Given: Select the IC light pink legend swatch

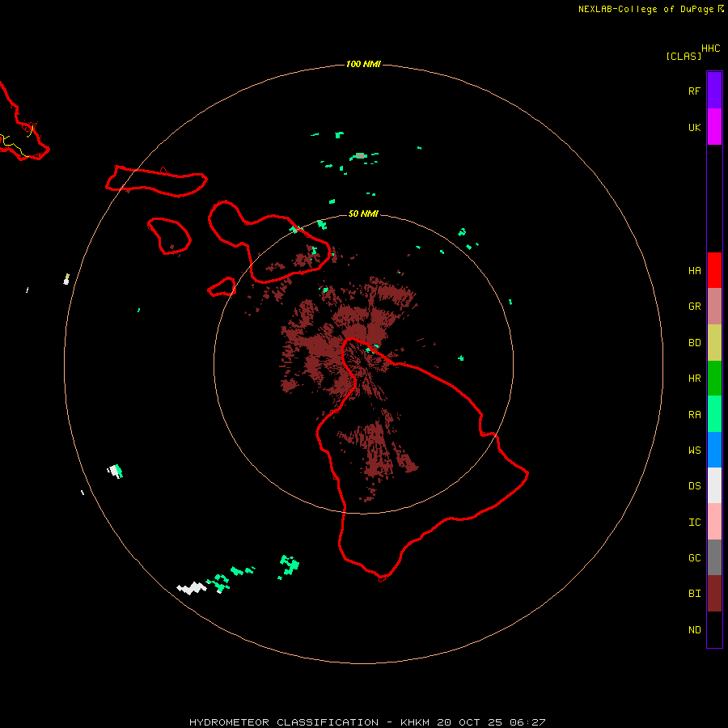Looking at the screenshot, I should tap(714, 522).
